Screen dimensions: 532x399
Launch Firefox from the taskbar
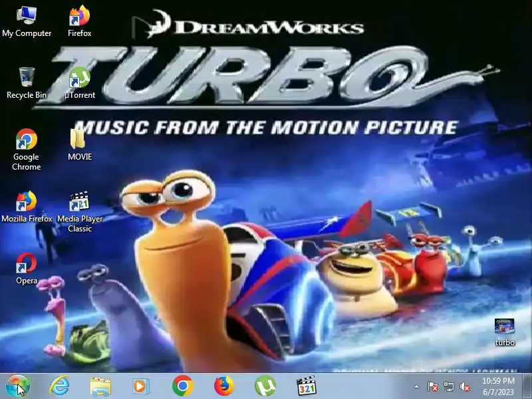(224, 386)
